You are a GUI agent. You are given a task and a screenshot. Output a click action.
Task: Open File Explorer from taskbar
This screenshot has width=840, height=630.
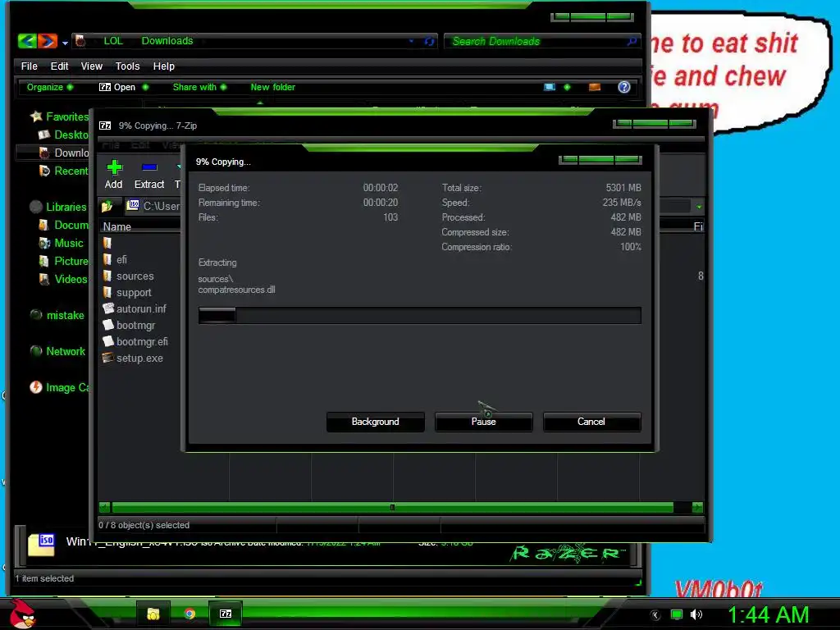click(153, 614)
